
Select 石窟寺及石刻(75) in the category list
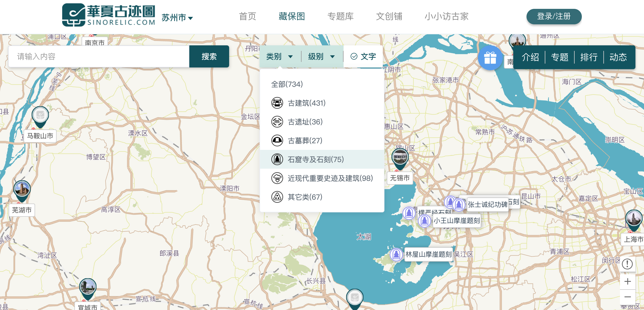pyautogui.click(x=316, y=160)
